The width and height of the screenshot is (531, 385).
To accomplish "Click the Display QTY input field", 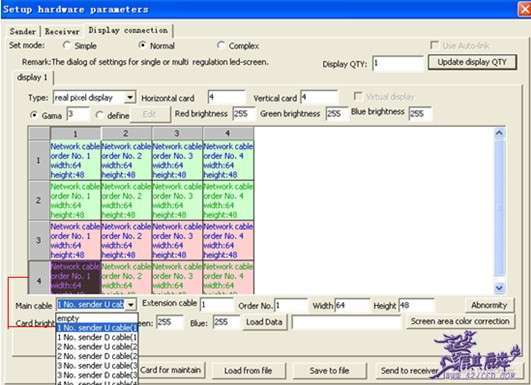I will click(x=398, y=64).
